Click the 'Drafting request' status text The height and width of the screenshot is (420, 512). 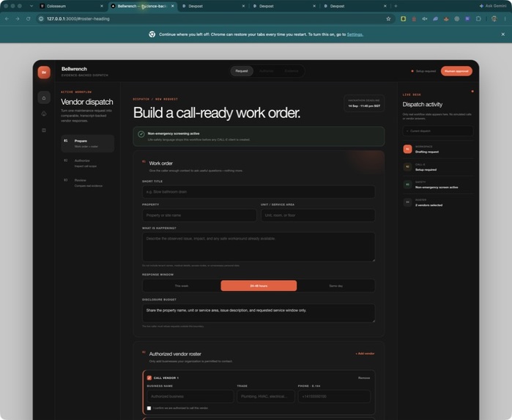tap(427, 152)
